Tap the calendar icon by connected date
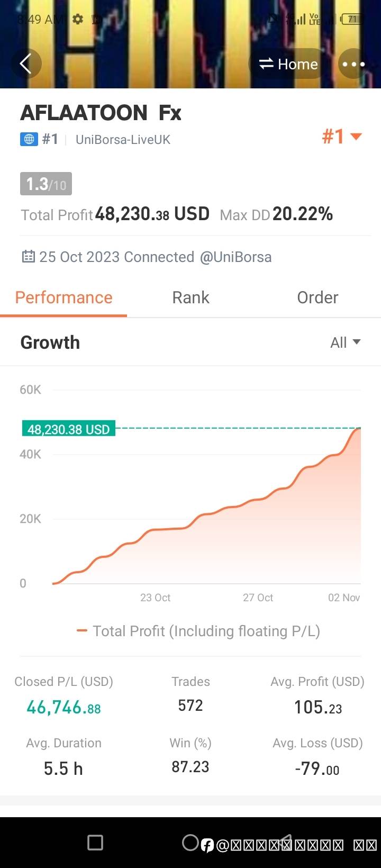381x868 pixels. coord(28,257)
